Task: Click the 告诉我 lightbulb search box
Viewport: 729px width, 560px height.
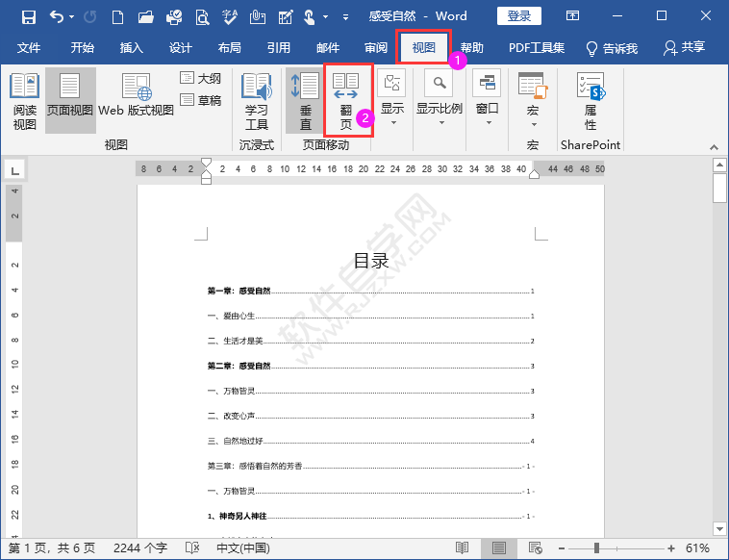Action: click(612, 48)
